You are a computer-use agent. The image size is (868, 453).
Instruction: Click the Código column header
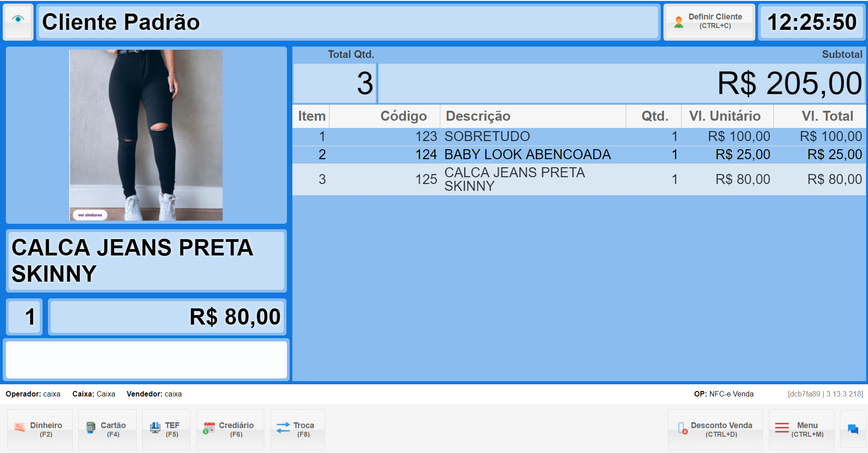pos(385,116)
